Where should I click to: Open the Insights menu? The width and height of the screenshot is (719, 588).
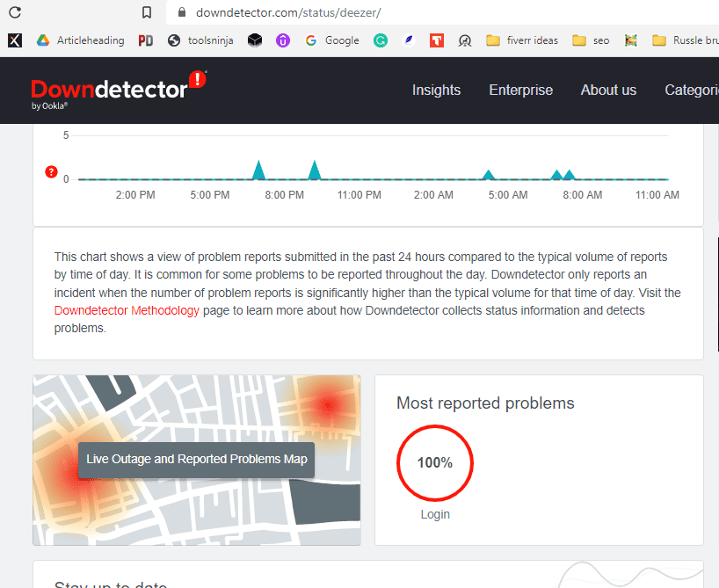436,90
